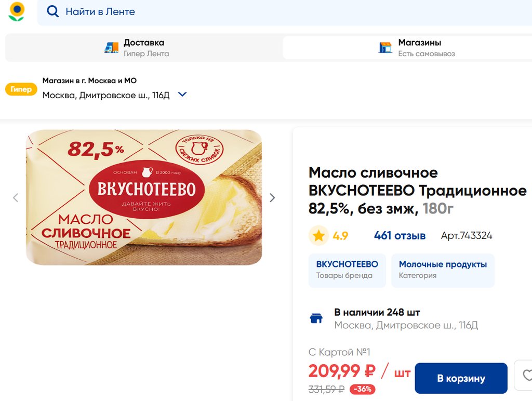Click the yellow Гипер badge
Screen dimensions: 532x401
pos(21,89)
